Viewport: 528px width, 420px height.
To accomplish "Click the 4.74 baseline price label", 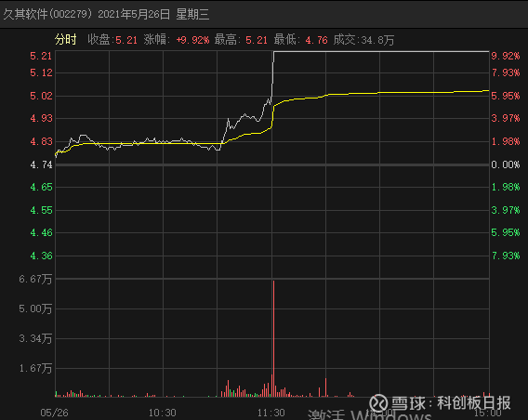I will [41, 164].
